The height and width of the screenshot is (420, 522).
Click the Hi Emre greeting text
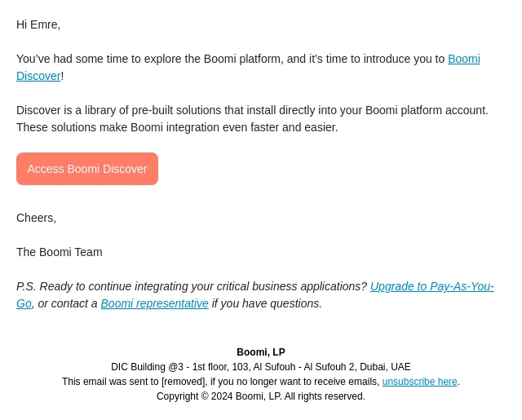tap(38, 25)
